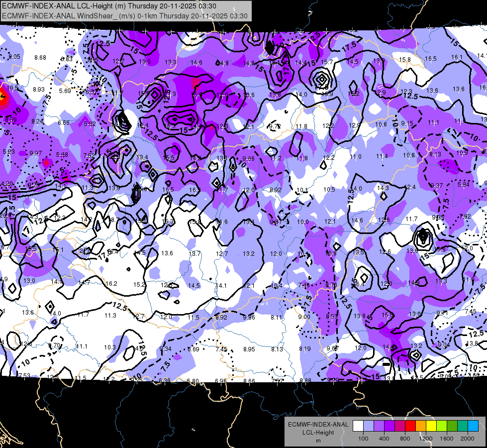Click the wind shear value 6.96

pos(221,381)
